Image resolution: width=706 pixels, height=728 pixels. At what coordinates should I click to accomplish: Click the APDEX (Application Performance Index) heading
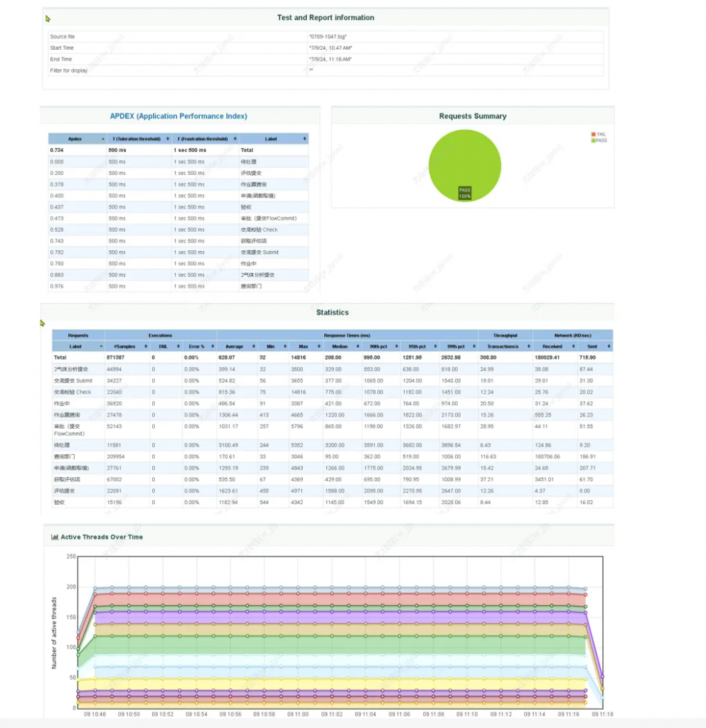pos(178,116)
